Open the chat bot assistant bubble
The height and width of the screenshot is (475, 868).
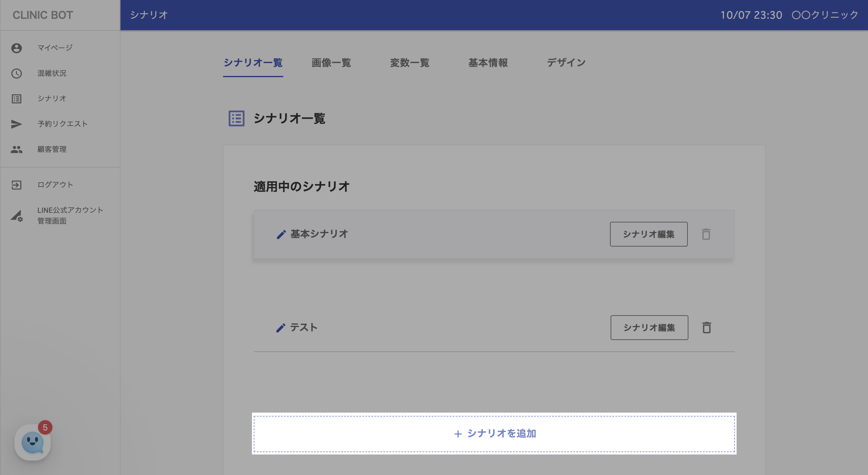point(32,442)
